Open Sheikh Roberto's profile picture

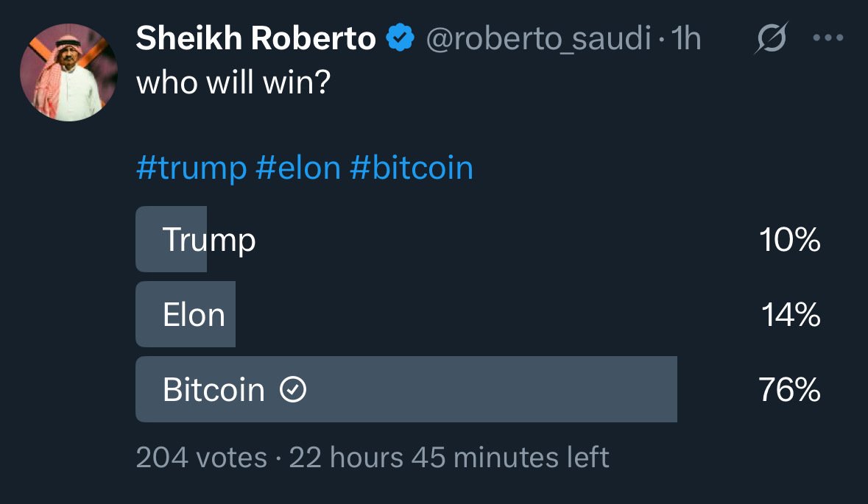(x=68, y=73)
